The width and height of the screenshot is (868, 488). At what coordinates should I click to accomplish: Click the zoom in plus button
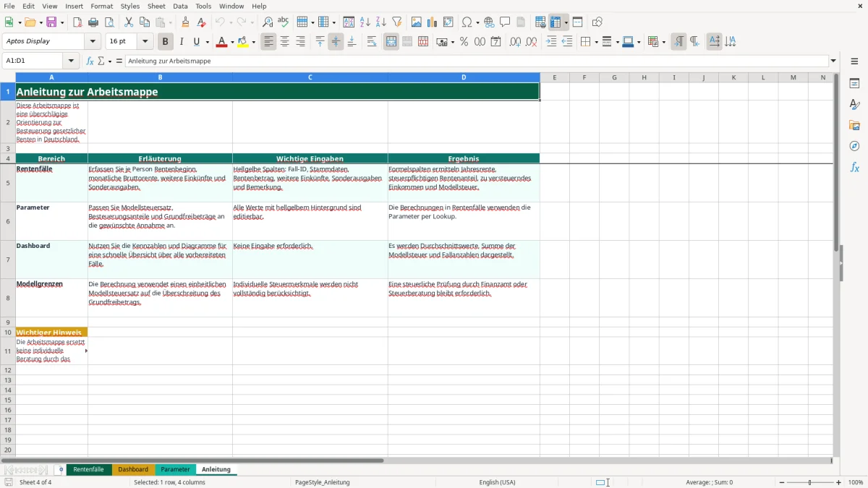(x=839, y=482)
